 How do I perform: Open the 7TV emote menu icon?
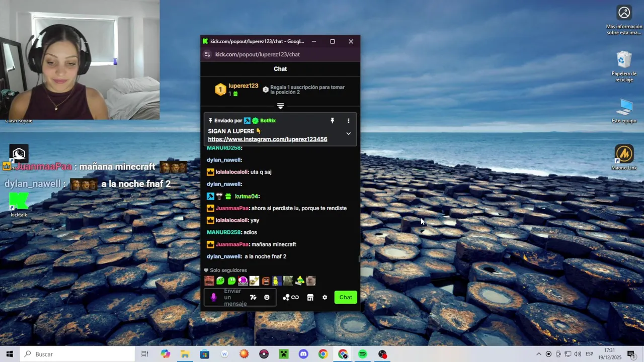pos(253,297)
